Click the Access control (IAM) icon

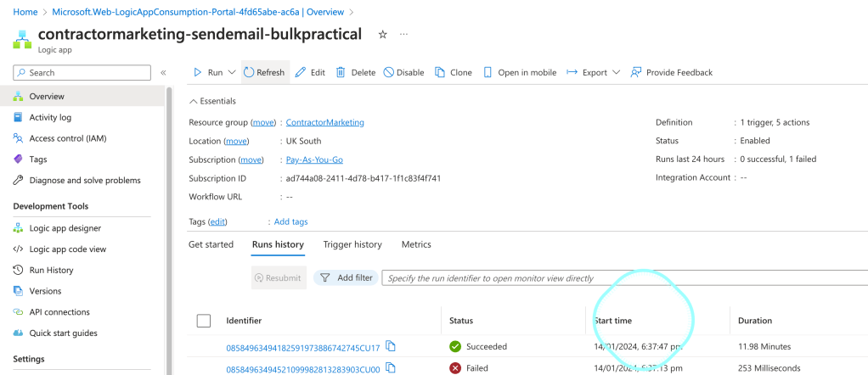coord(19,138)
